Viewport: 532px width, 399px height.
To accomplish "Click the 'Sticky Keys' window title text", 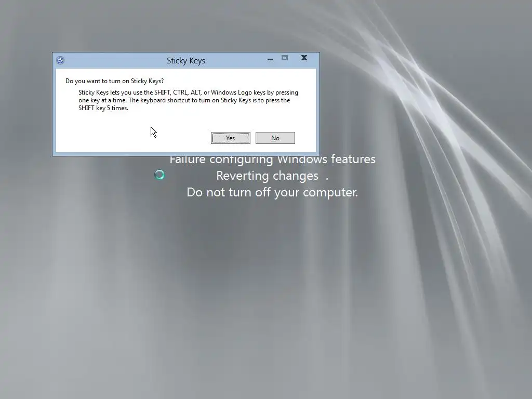I will [186, 61].
